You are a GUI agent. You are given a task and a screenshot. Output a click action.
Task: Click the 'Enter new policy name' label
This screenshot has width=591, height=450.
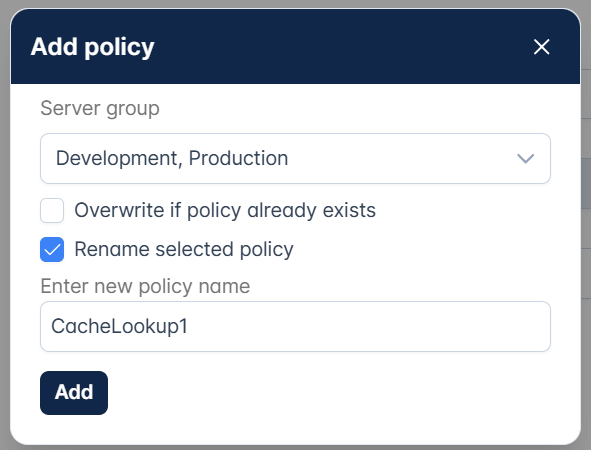tap(145, 286)
